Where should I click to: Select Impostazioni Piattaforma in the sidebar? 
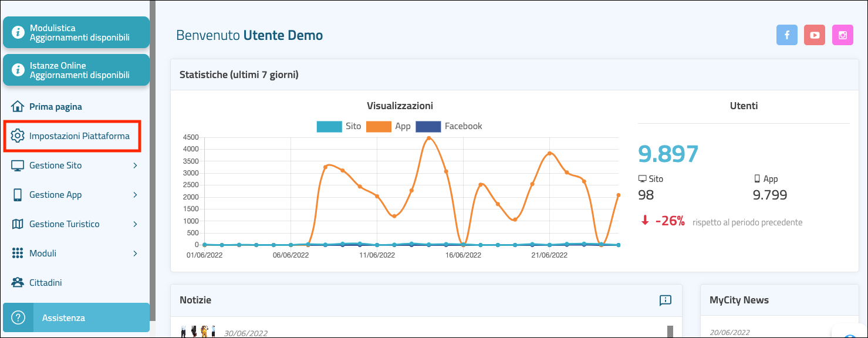79,136
